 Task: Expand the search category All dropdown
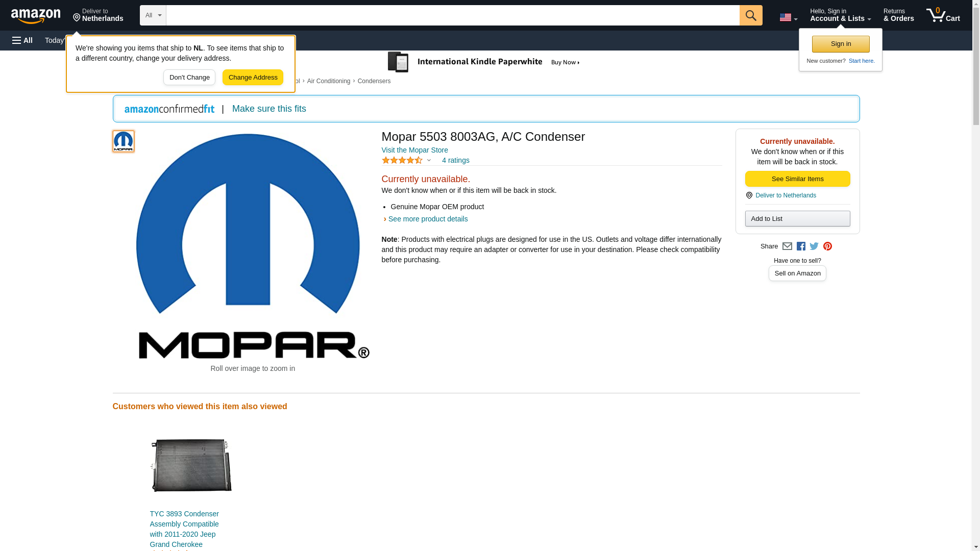point(153,15)
